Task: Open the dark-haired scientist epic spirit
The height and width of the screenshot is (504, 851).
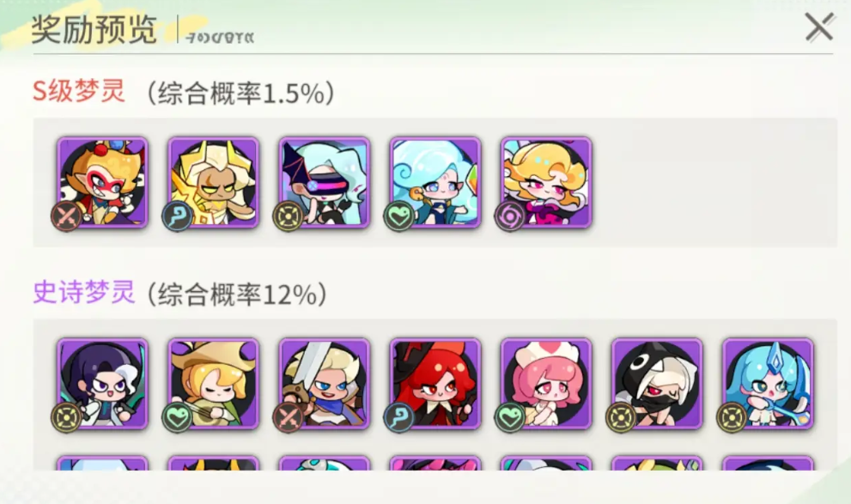Action: coord(102,384)
